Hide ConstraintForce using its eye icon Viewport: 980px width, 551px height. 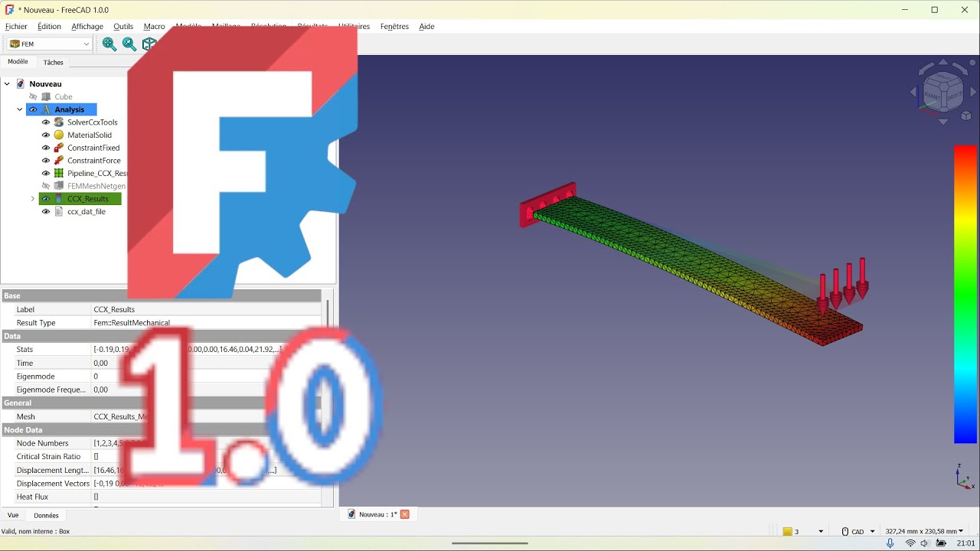(46, 161)
